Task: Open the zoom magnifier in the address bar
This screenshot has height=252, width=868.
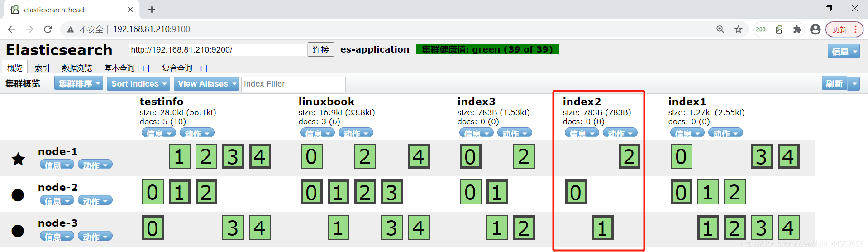Action: pos(720,29)
